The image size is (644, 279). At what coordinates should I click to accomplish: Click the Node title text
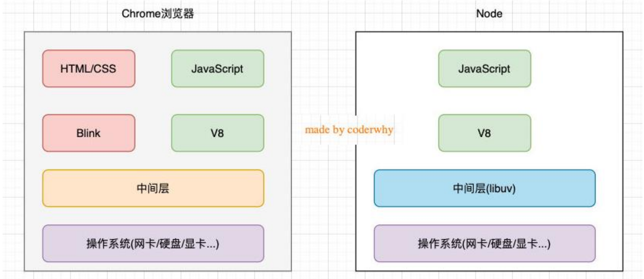tap(489, 14)
